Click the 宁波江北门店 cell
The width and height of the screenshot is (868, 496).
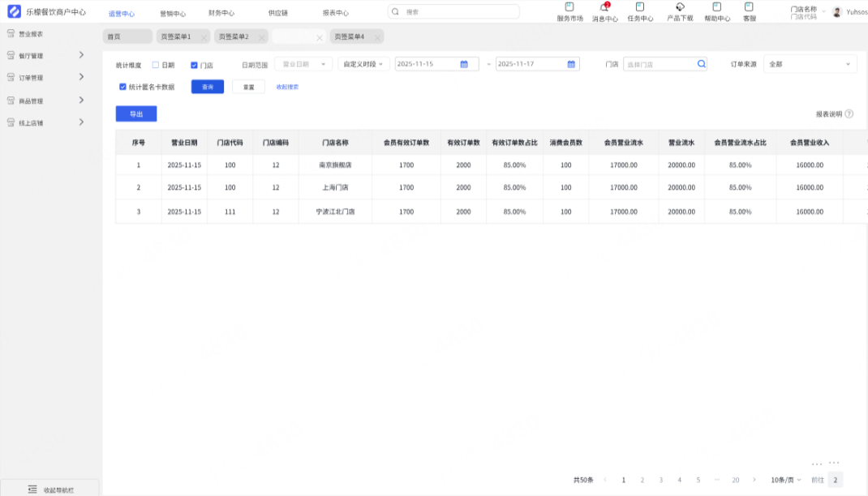click(336, 212)
